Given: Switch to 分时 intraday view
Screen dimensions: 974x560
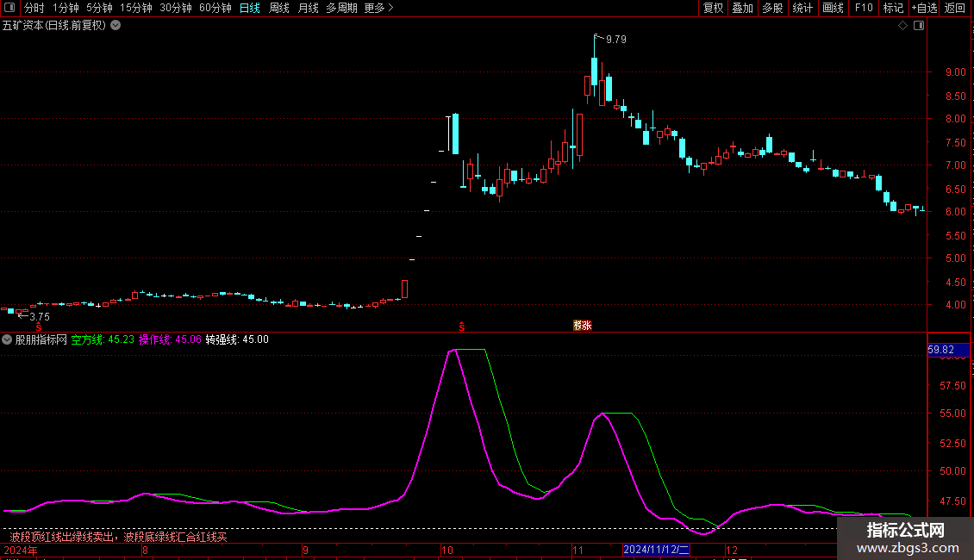Looking at the screenshot, I should (x=34, y=8).
